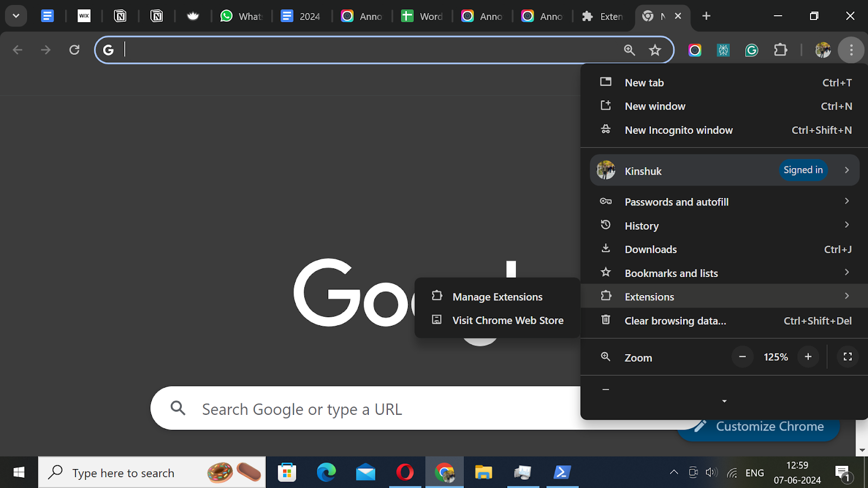
Task: Click the Extensions menu entry
Action: point(724,297)
